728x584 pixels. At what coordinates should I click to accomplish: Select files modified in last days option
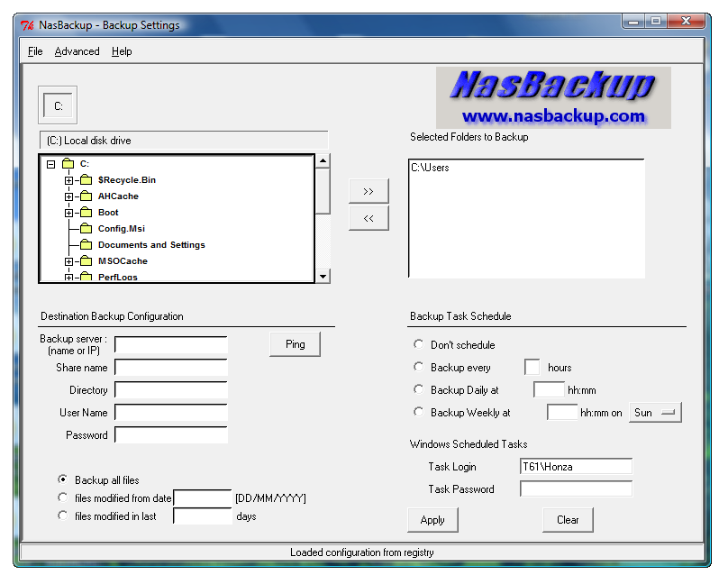(63, 516)
